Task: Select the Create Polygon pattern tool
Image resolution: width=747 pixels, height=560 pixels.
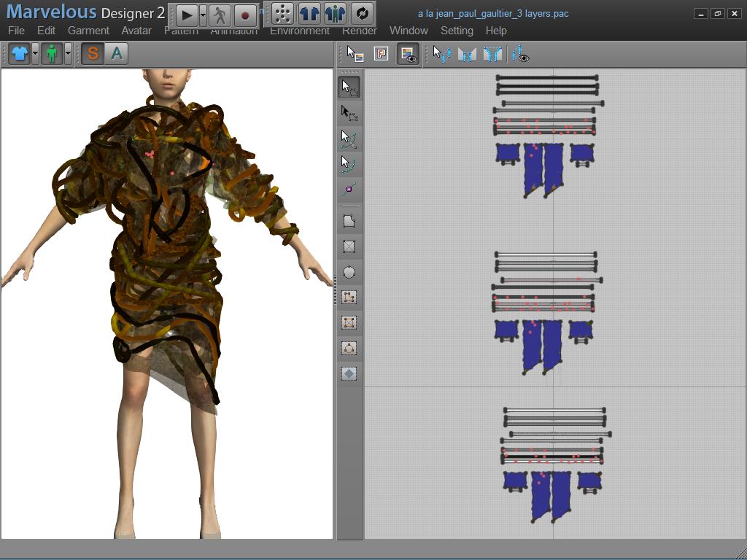Action: click(349, 221)
